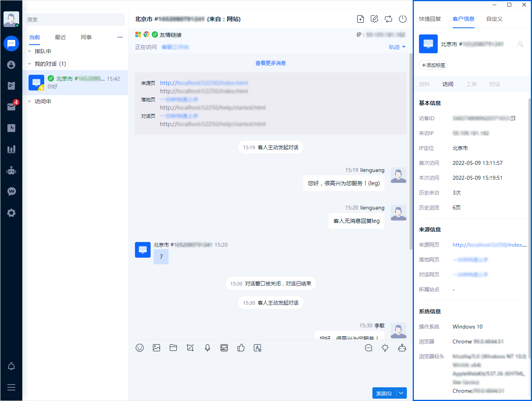Viewport: 532px width, 401px height.
Task: Open the mail inbox with badge
Action: [x=11, y=107]
